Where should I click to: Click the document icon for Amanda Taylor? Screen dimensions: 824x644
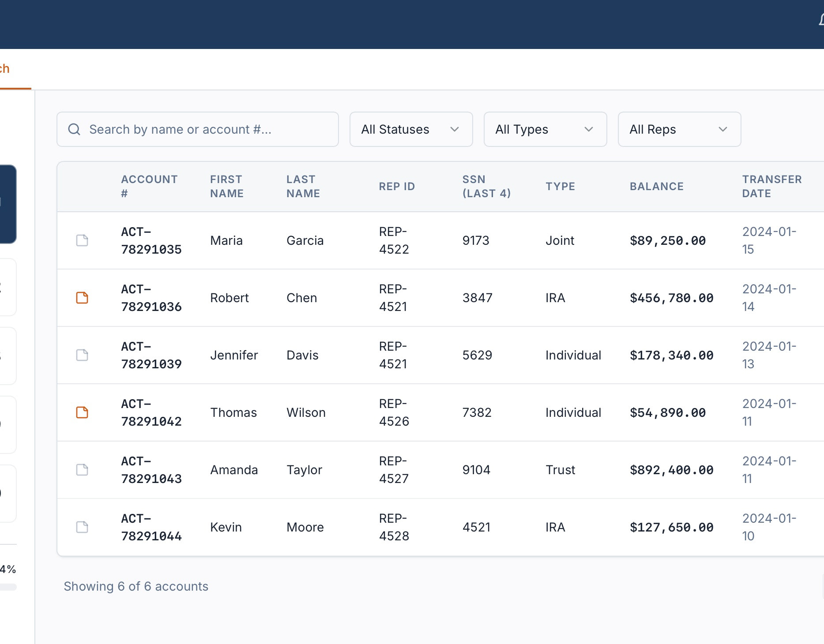[82, 470]
